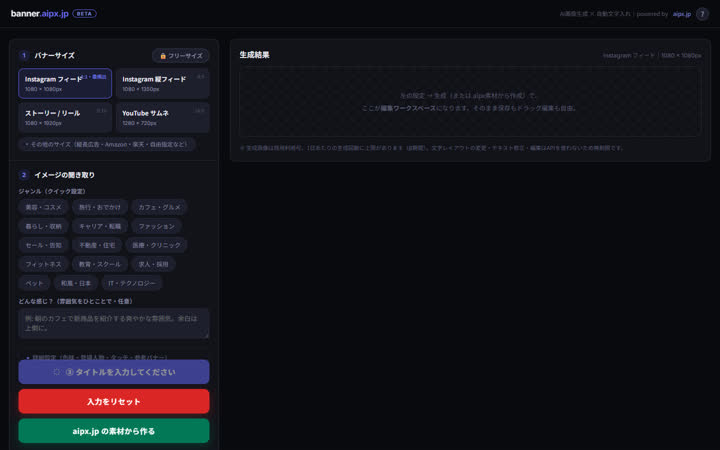Click the 生成結果 heading
The width and height of the screenshot is (720, 450).
coord(254,55)
